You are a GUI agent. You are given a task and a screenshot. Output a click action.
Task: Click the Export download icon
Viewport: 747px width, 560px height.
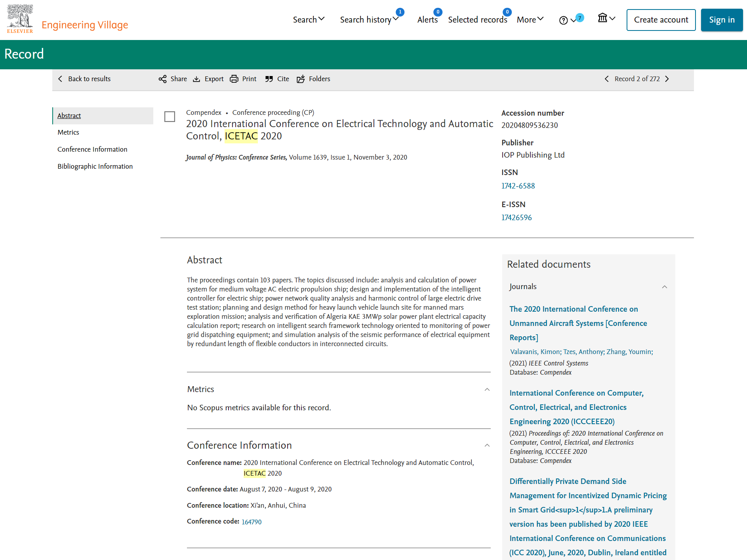[196, 79]
